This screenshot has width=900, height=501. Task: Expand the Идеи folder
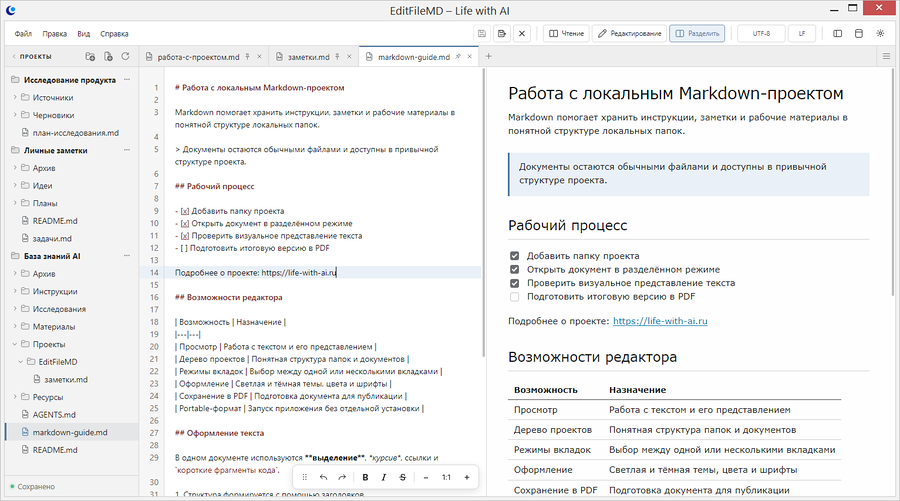click(x=15, y=186)
